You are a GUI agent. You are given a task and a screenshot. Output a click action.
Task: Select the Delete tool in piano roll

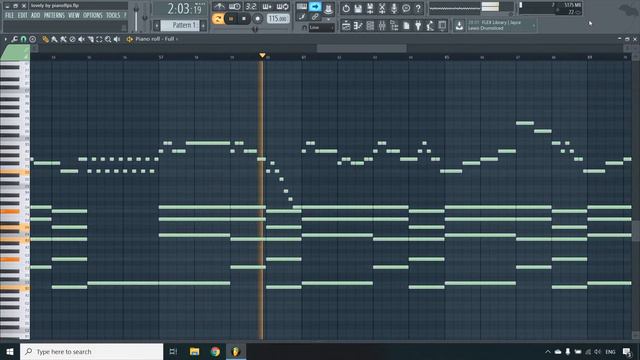[x=72, y=39]
